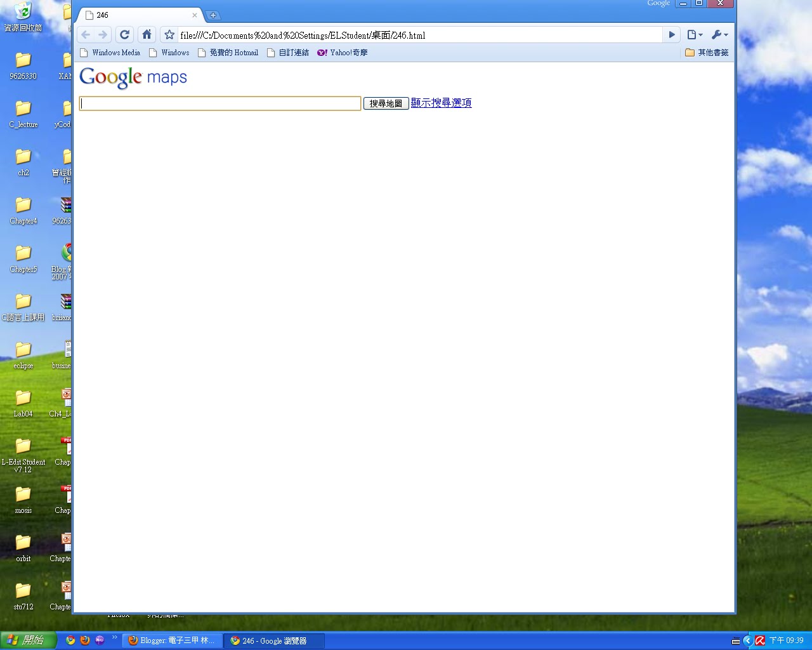812x650 pixels.
Task: Launch Chrome from the quick launch bar
Action: coord(70,640)
